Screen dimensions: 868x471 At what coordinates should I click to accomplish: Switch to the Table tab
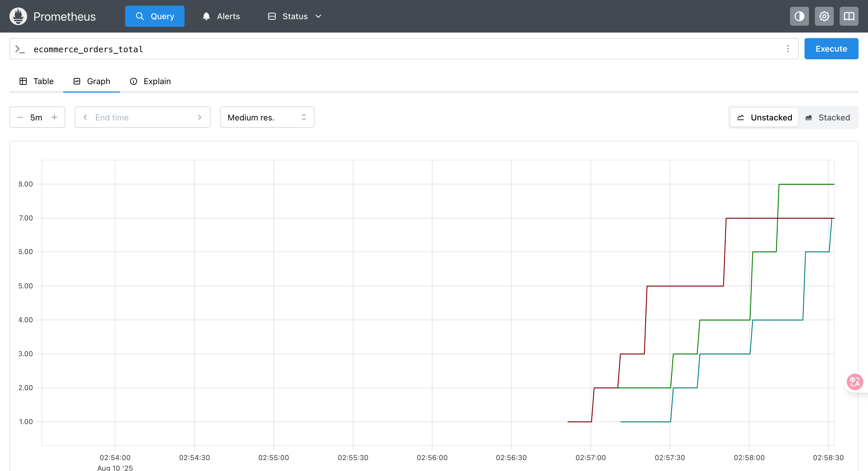pos(36,81)
